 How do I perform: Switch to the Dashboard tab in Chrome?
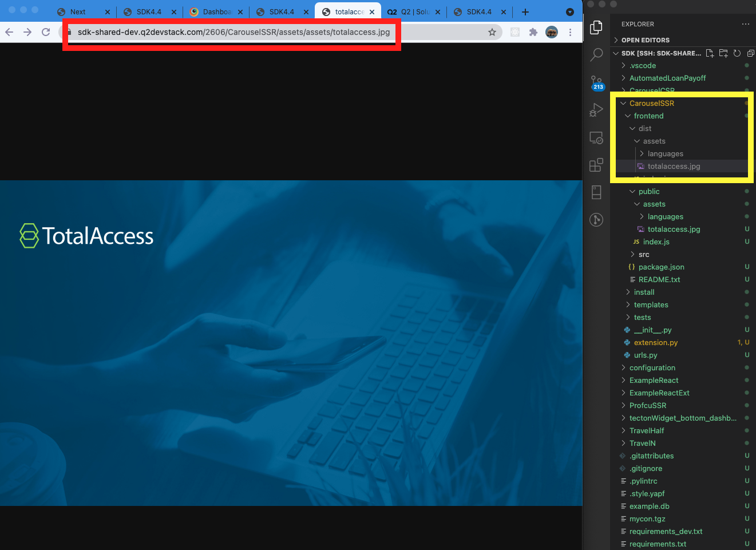pos(216,12)
